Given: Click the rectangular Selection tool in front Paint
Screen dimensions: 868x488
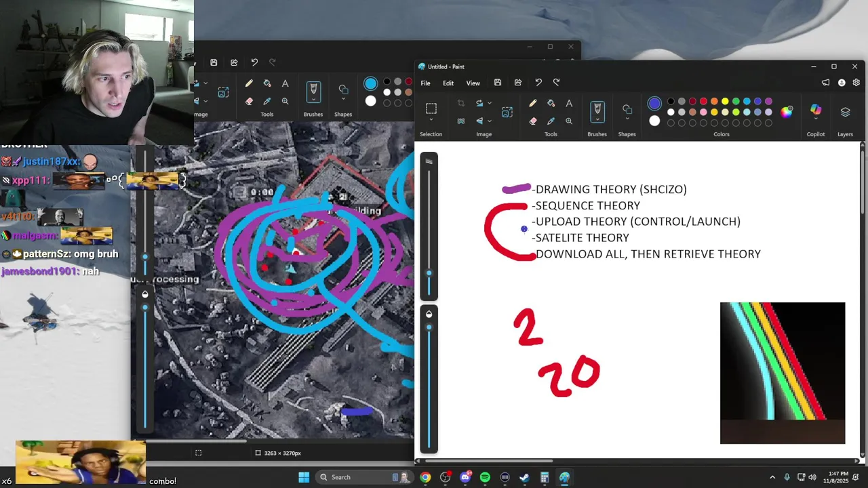Looking at the screenshot, I should (x=431, y=108).
